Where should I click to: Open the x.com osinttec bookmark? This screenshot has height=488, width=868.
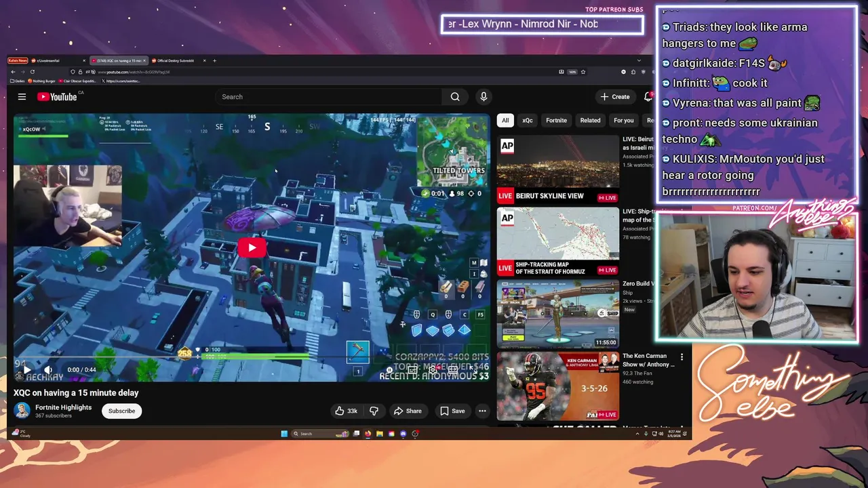click(x=121, y=81)
